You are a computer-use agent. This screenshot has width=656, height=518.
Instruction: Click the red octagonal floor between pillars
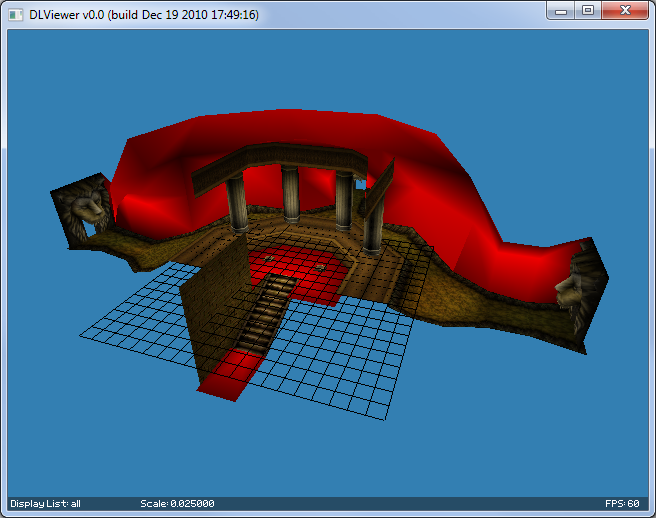300,267
